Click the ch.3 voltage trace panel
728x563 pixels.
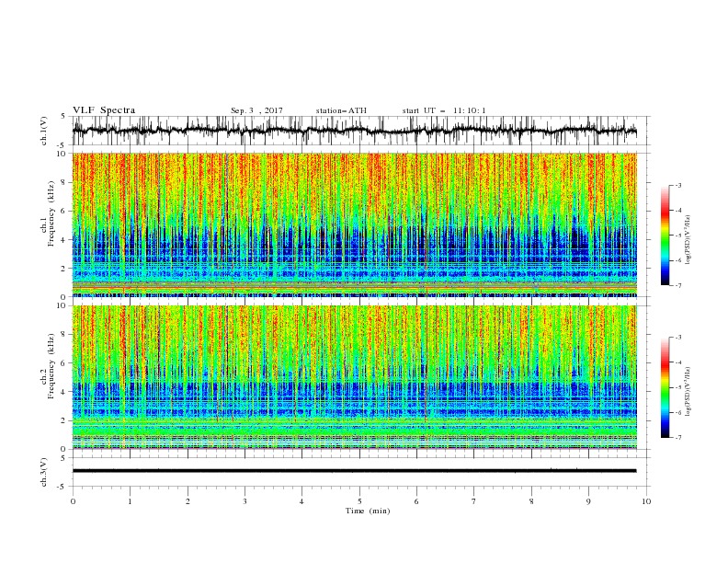[x=360, y=472]
